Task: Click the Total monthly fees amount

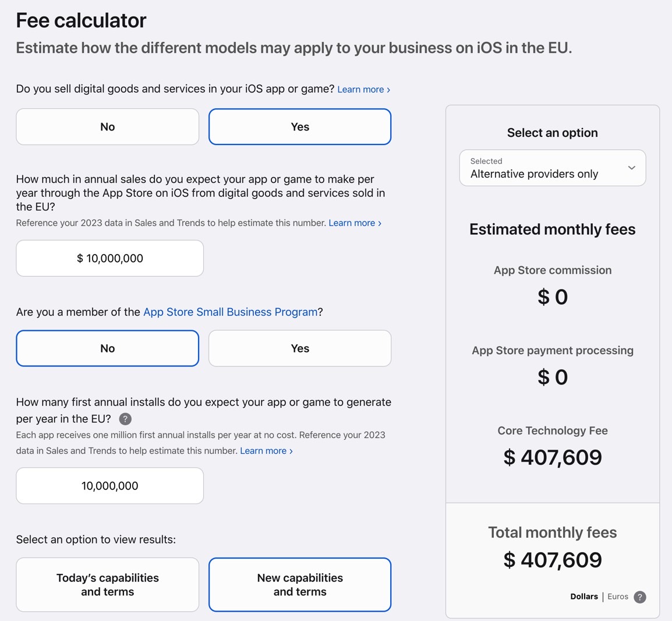Action: [553, 560]
